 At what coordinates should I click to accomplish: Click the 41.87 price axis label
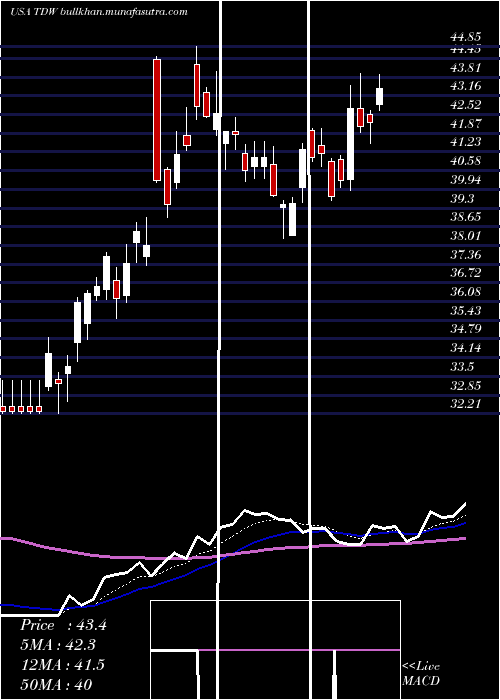[x=466, y=124]
